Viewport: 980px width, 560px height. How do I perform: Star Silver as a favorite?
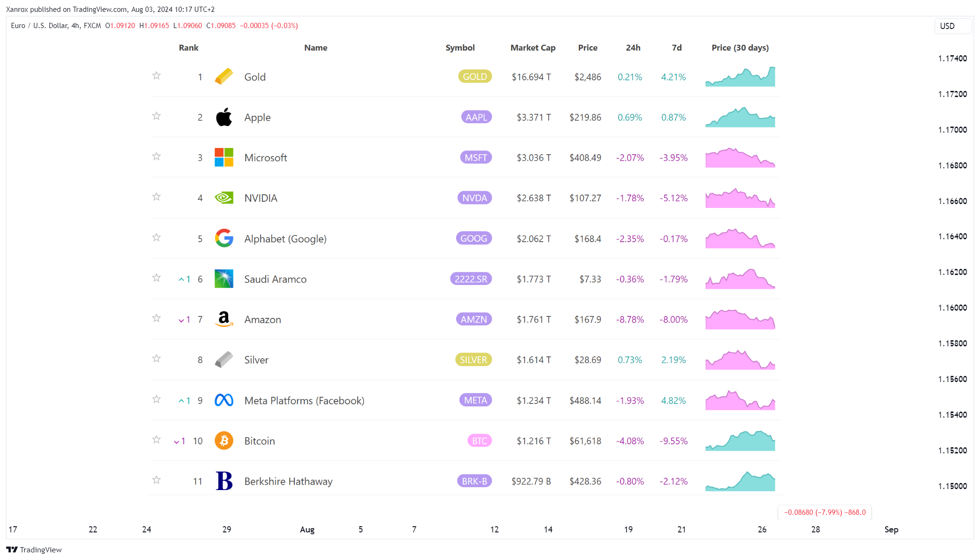[156, 359]
